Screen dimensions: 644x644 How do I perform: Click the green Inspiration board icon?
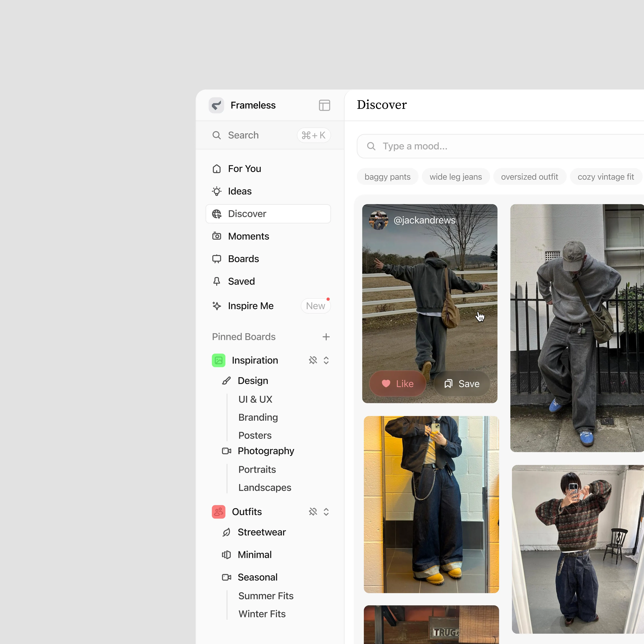(218, 360)
